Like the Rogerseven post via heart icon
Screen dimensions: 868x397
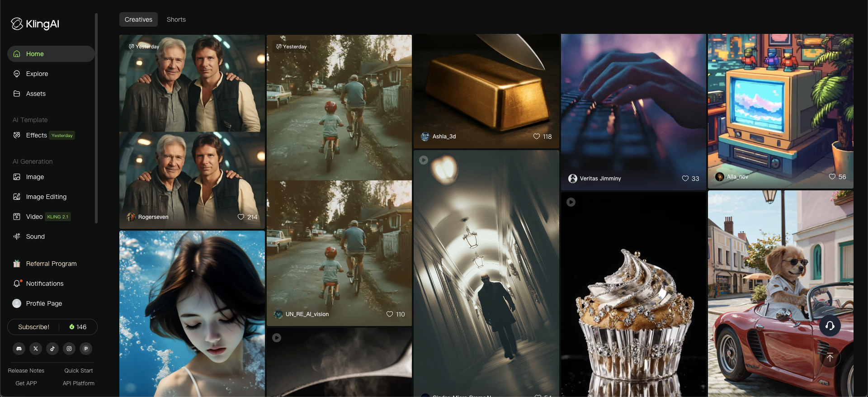pyautogui.click(x=241, y=217)
